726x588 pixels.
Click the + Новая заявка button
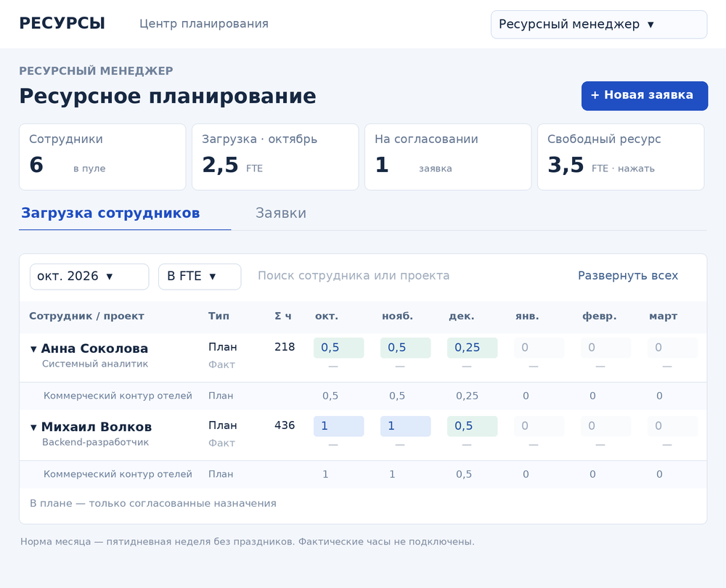coord(645,96)
